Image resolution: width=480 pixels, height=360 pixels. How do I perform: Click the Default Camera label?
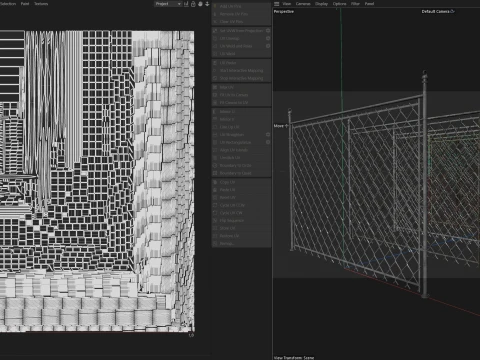click(435, 11)
